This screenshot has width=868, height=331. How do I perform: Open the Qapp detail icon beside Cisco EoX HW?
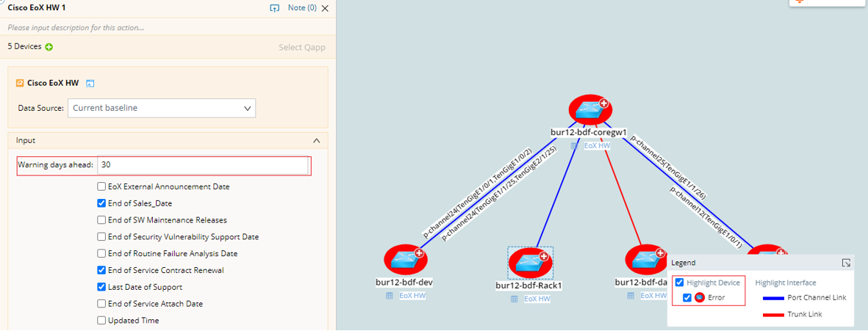[91, 83]
